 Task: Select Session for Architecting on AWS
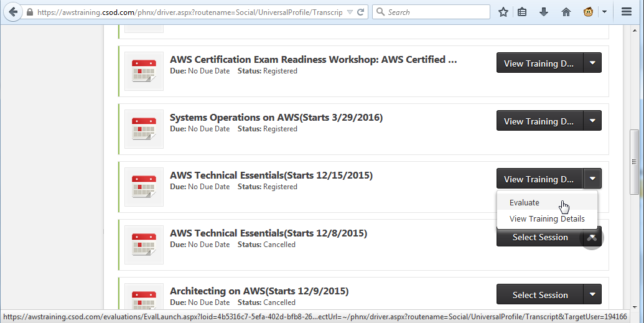[x=539, y=294]
